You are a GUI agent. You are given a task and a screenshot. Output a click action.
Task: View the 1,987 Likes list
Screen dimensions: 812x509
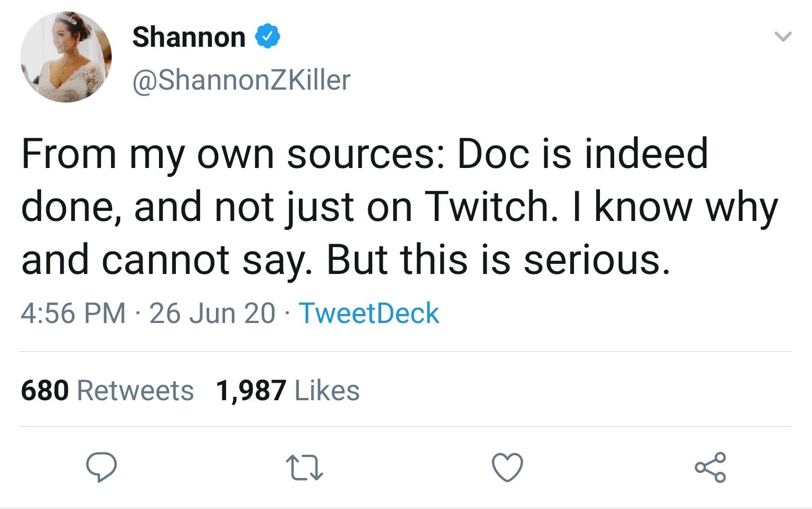click(x=288, y=391)
